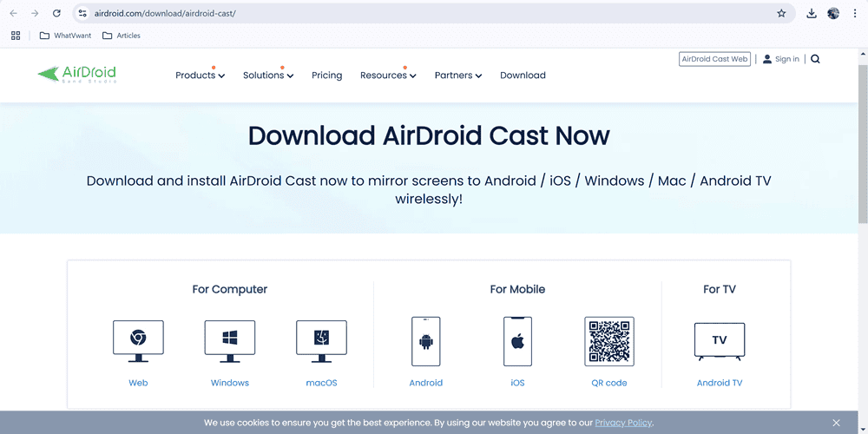The height and width of the screenshot is (434, 868).
Task: Click the For Computer heading
Action: pyautogui.click(x=230, y=289)
